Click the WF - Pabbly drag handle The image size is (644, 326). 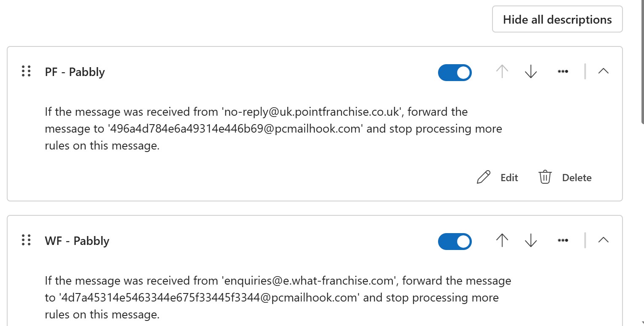click(x=26, y=240)
